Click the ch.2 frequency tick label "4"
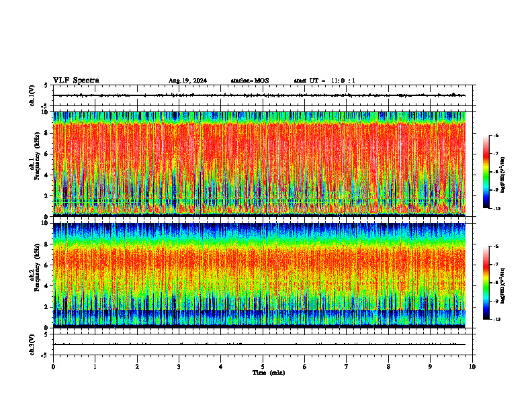This screenshot has height=411, width=532. [47, 286]
